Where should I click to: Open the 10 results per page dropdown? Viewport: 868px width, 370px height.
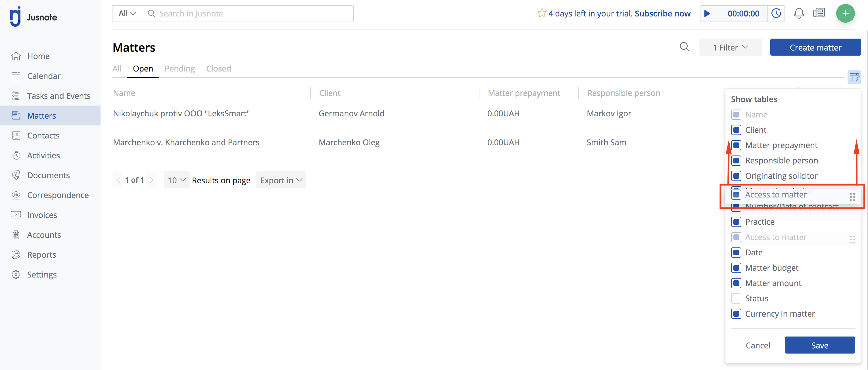tap(176, 180)
